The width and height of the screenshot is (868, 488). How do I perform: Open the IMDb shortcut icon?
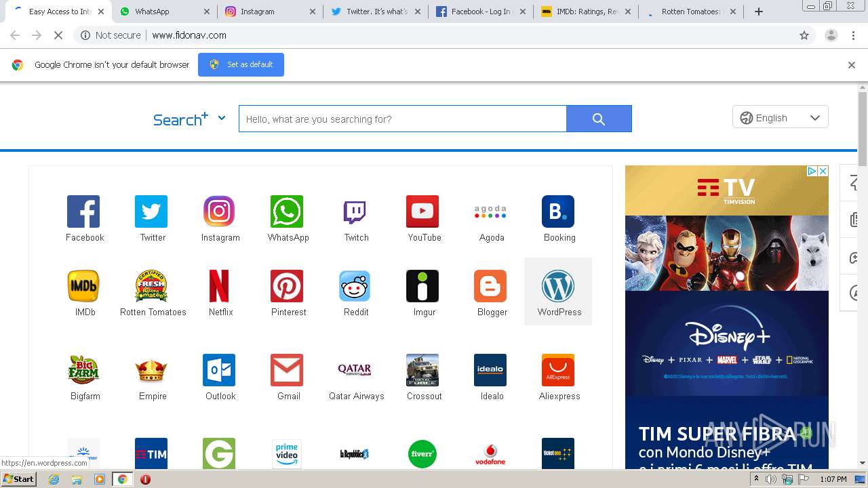(83, 286)
